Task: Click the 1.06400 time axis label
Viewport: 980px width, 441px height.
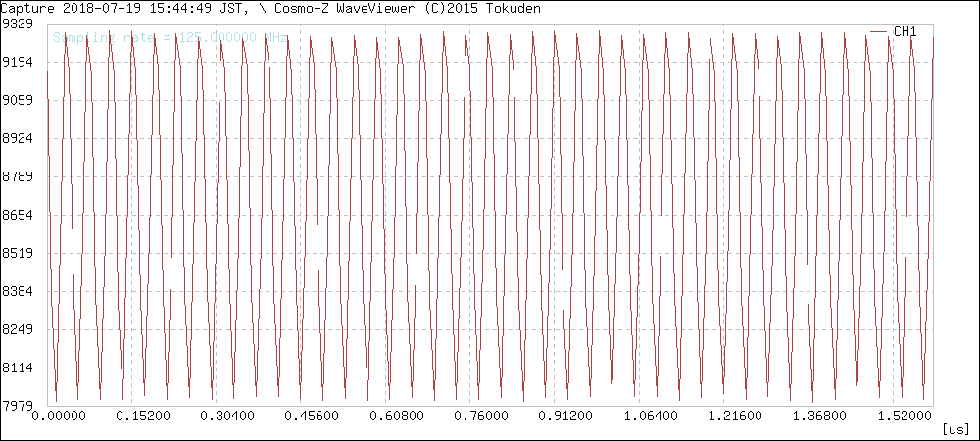Action: pyautogui.click(x=650, y=416)
